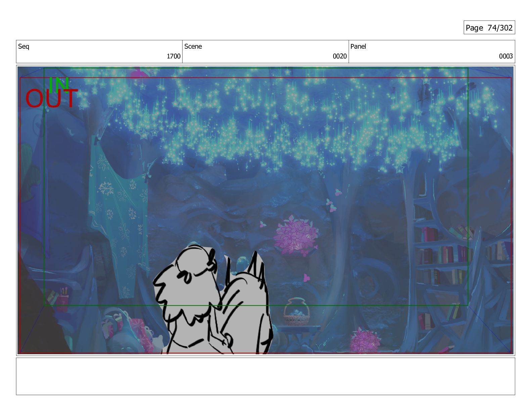This screenshot has width=532, height=411.
Task: Click the Page 74/302 label
Action: click(x=489, y=28)
